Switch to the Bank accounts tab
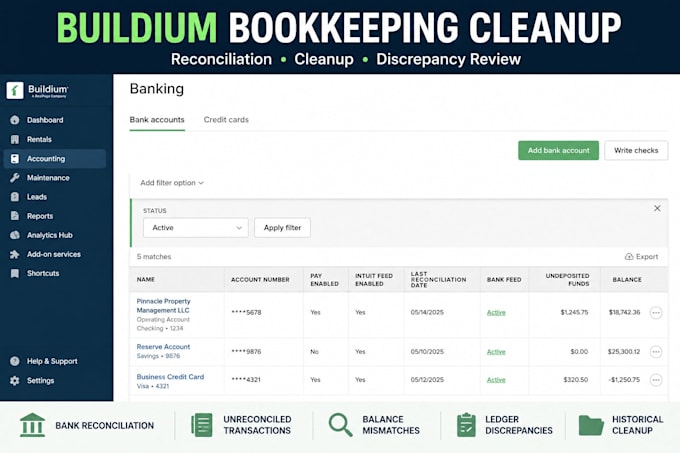The height and width of the screenshot is (453, 680). [x=157, y=120]
